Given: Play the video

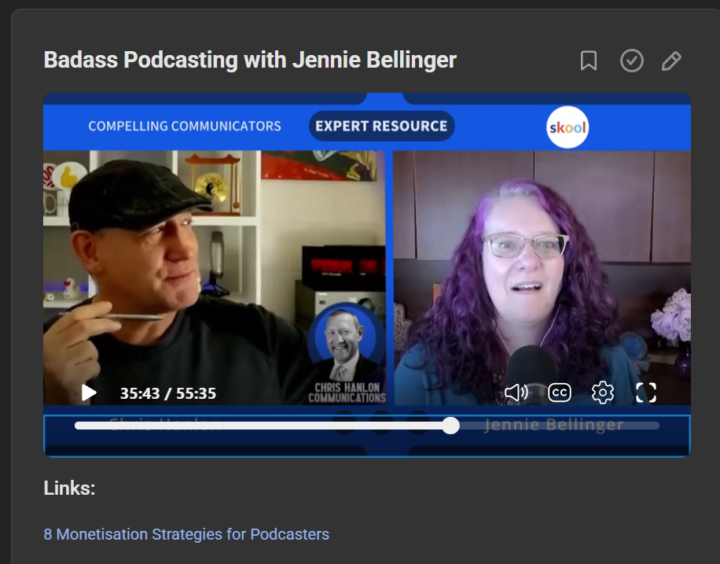Looking at the screenshot, I should [x=88, y=393].
